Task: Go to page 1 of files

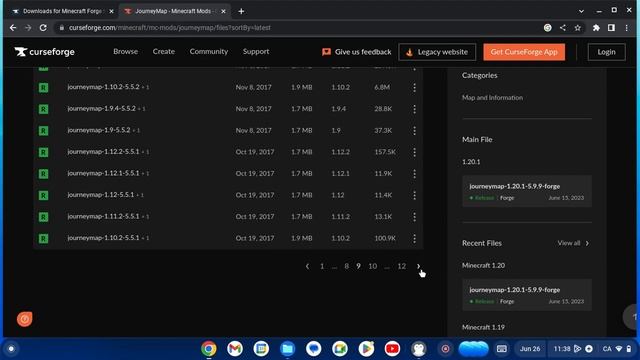Action: coord(322,266)
